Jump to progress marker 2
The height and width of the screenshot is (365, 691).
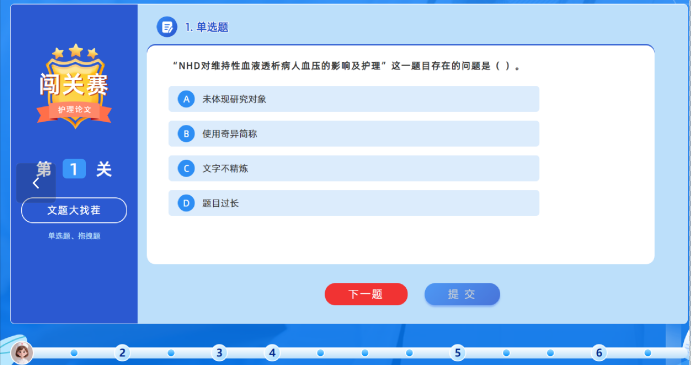click(123, 353)
